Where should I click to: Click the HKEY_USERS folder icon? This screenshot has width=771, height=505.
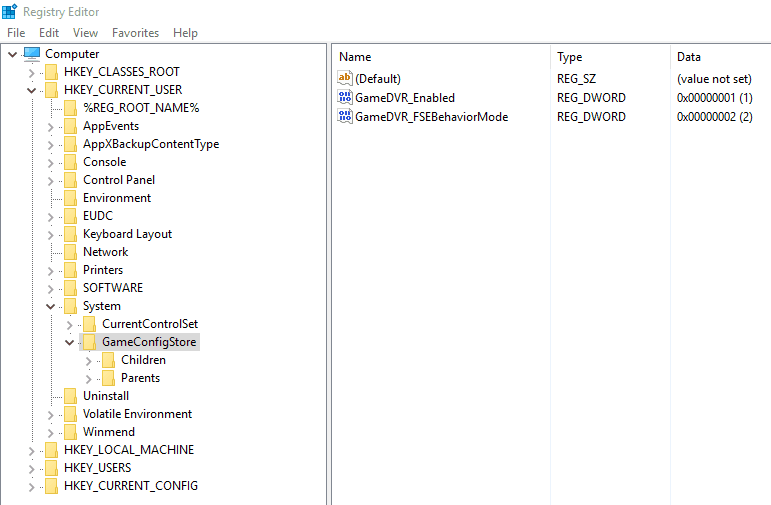point(52,468)
